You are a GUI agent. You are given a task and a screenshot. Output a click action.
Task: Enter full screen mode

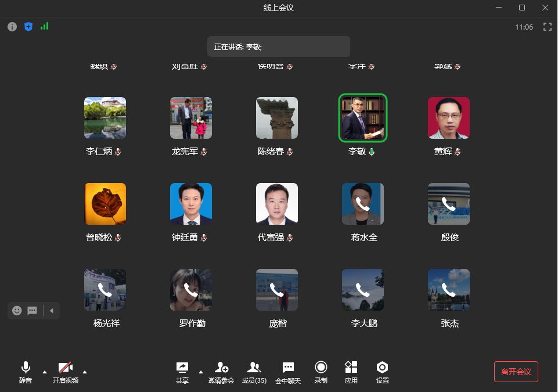tap(547, 27)
